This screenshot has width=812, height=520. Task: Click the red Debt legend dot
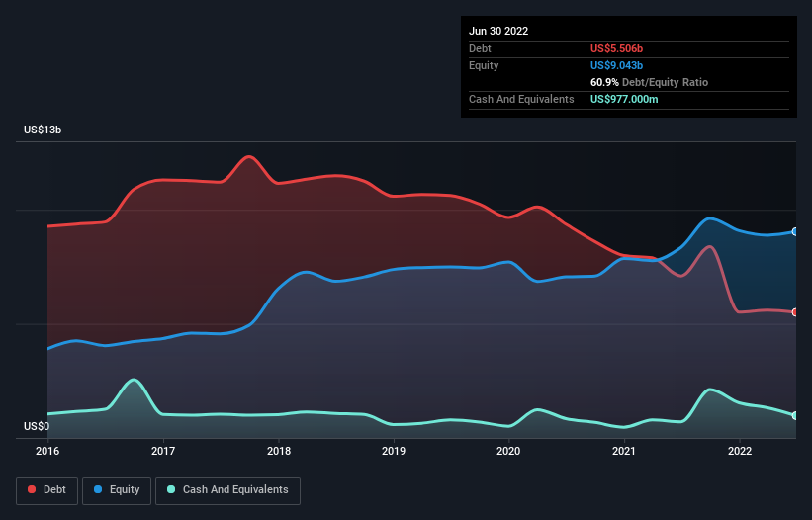tap(32, 489)
